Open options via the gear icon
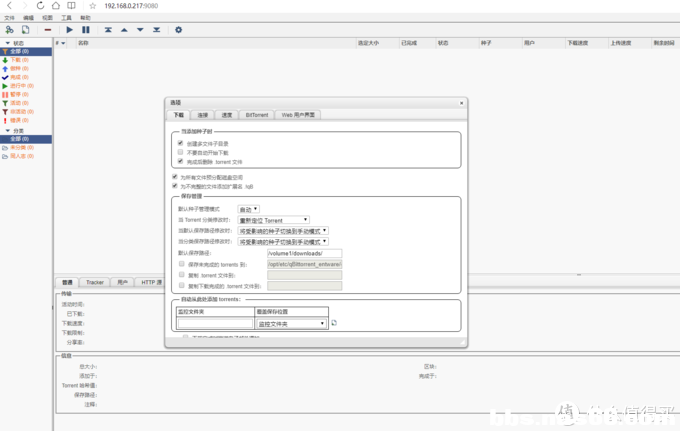 [179, 30]
